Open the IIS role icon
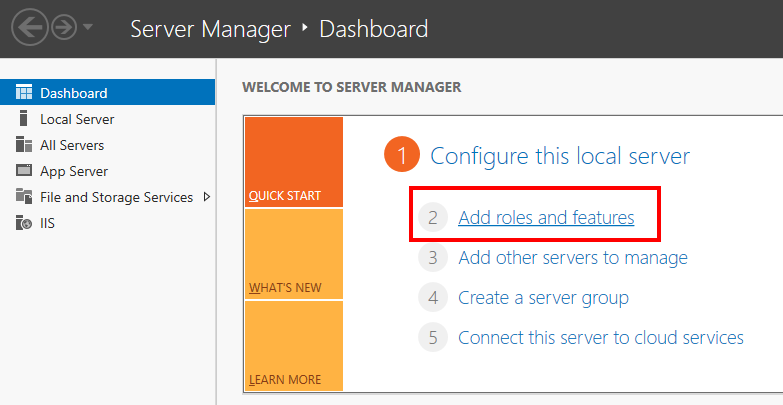The image size is (783, 405). click(x=24, y=223)
